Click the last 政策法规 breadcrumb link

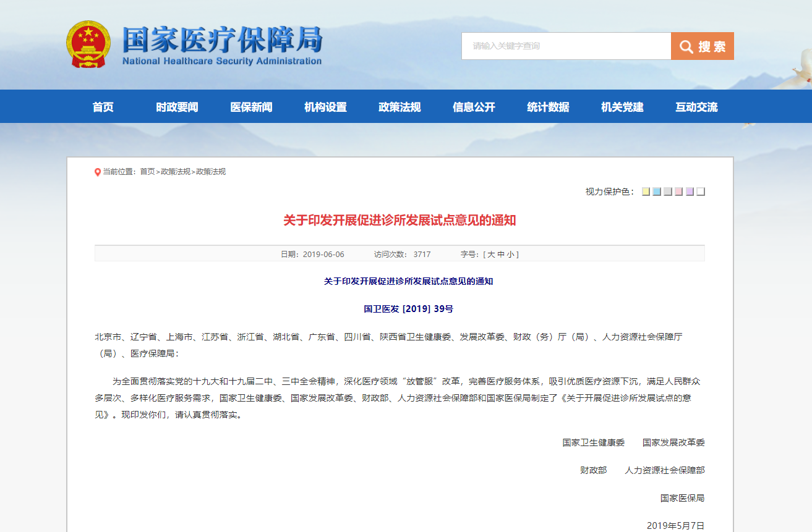[211, 172]
